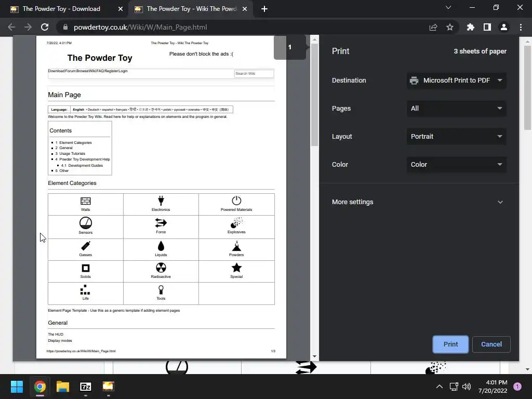The height and width of the screenshot is (399, 532).
Task: Open the Pages dropdown set to All
Action: (x=456, y=109)
